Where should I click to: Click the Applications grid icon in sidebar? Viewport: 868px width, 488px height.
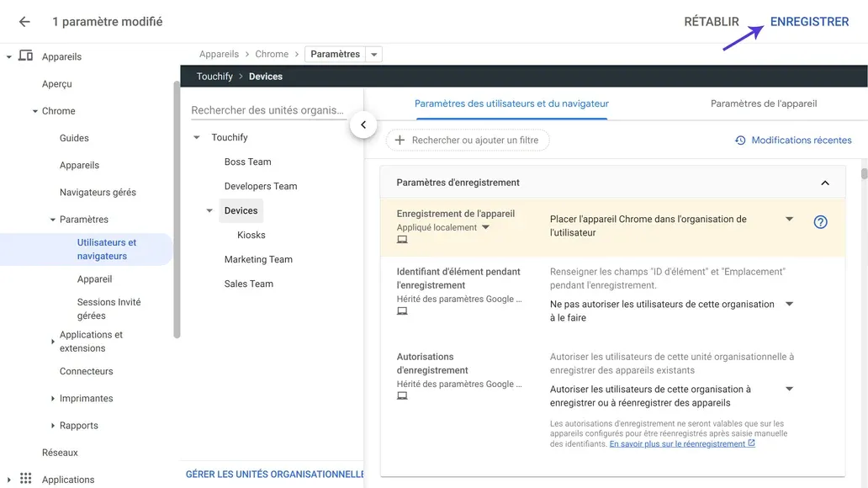(24, 479)
